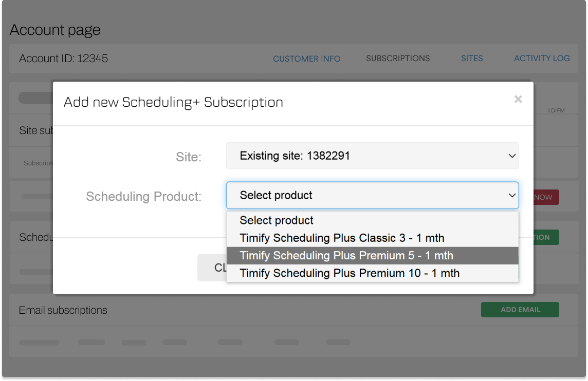Collapse the Scheduling Product dropdown field

pyautogui.click(x=372, y=195)
